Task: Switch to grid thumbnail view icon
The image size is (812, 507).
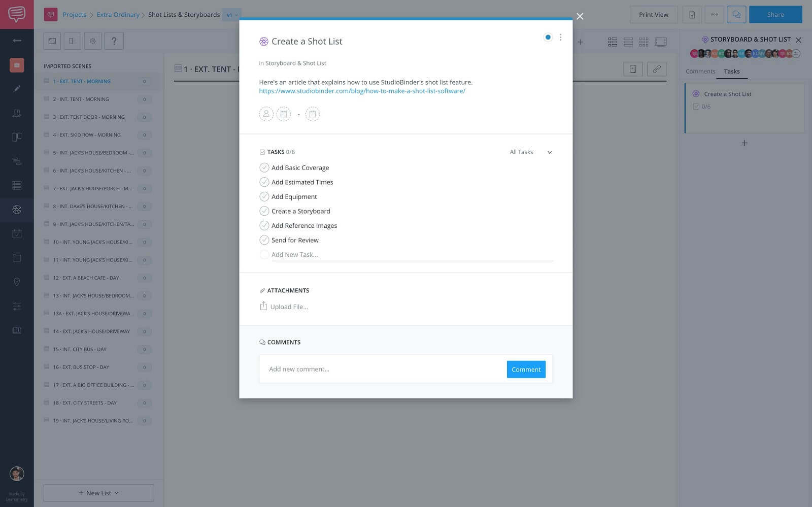Action: 644,42
